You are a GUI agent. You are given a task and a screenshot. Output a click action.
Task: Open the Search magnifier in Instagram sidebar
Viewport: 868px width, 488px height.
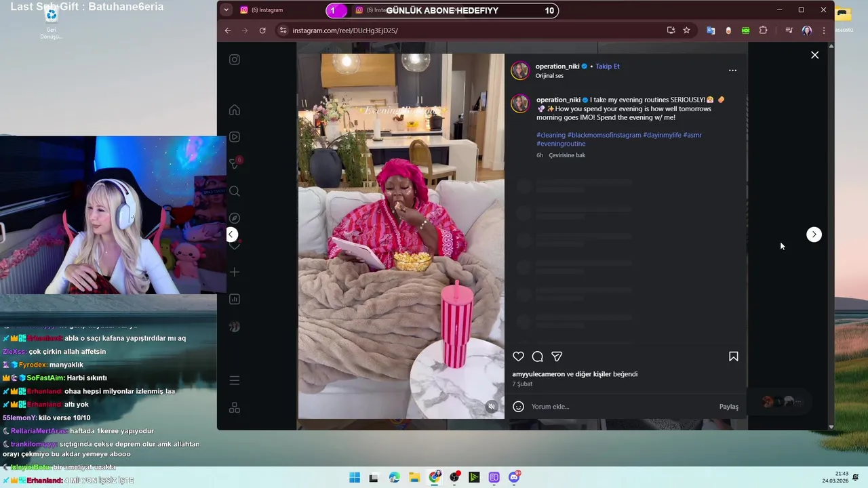coord(235,191)
